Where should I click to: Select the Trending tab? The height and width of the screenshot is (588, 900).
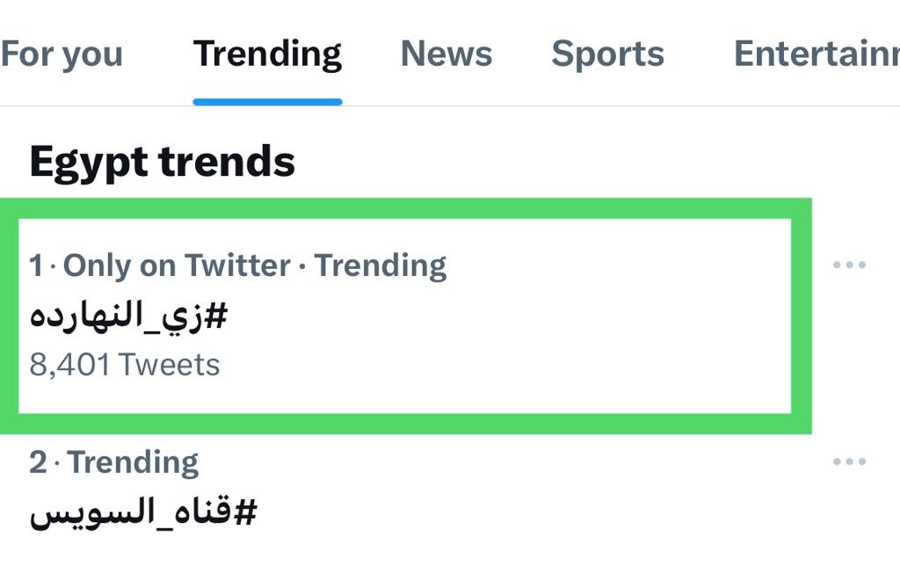(x=267, y=54)
